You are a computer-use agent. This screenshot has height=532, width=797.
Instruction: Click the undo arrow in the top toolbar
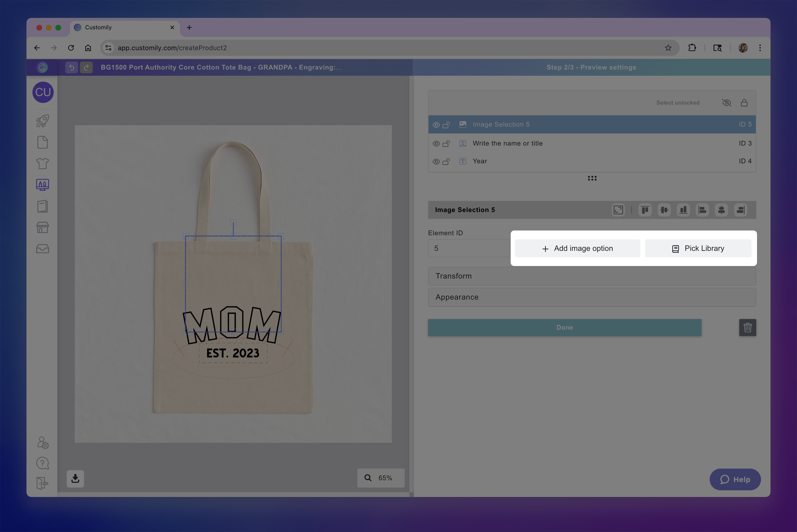(71, 67)
